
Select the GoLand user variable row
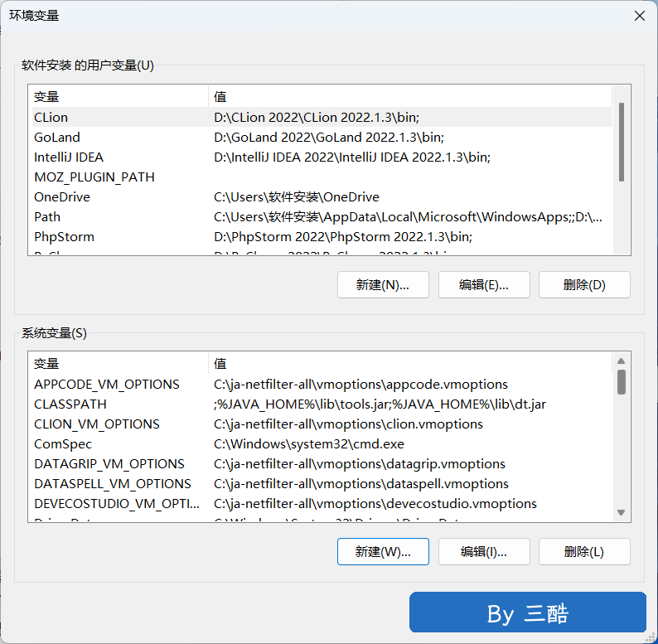(322, 138)
